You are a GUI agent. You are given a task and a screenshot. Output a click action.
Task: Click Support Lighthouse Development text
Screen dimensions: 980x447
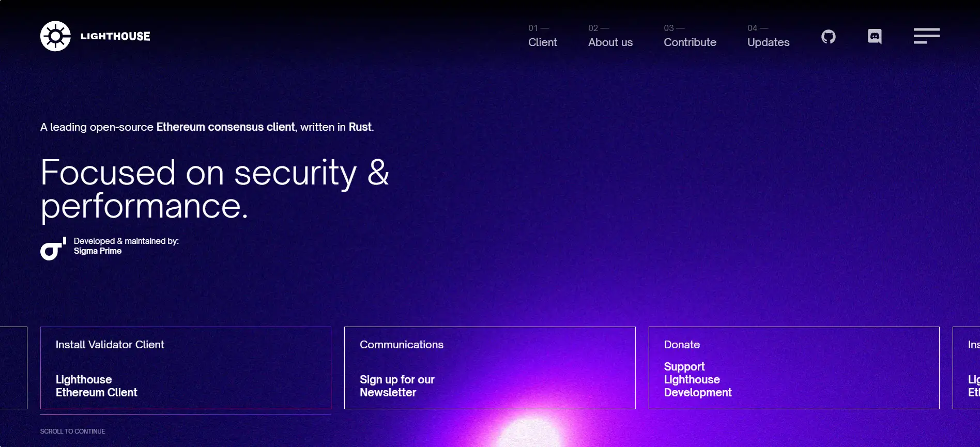coord(697,380)
